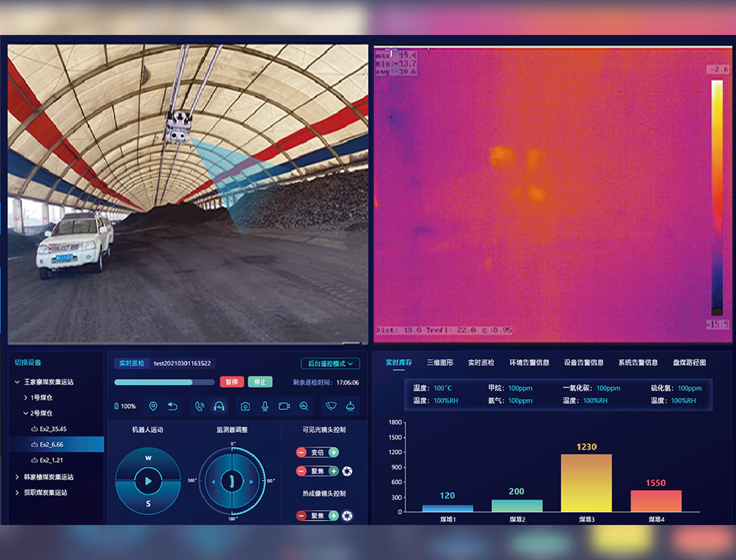Click the location pin icon

pos(153,406)
